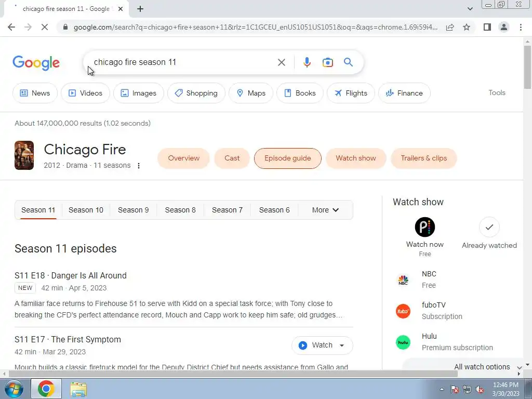Open the tab search dropdown arrow
Image resolution: width=532 pixels, height=399 pixels.
tap(470, 9)
